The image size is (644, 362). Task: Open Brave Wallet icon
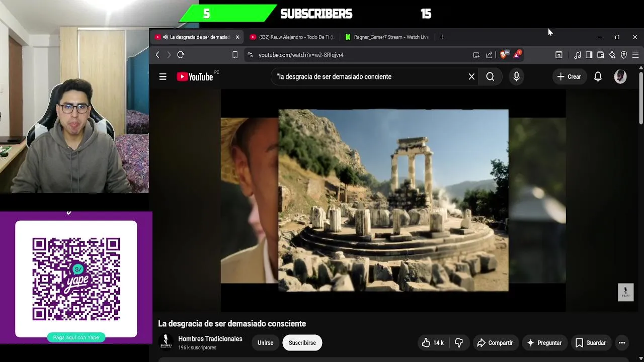click(x=600, y=55)
